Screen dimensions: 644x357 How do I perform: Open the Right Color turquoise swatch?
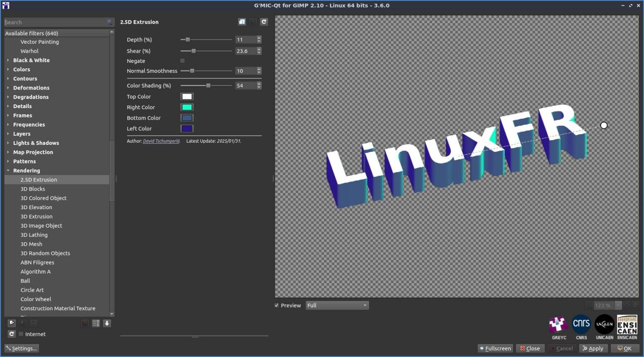click(187, 107)
